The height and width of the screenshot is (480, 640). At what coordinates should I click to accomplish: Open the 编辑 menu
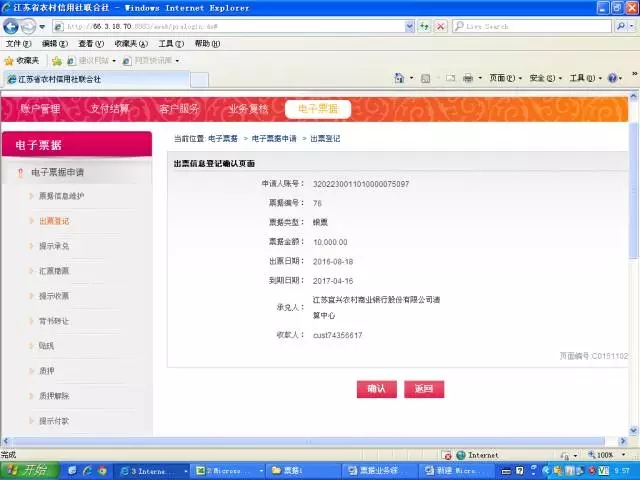pos(55,44)
